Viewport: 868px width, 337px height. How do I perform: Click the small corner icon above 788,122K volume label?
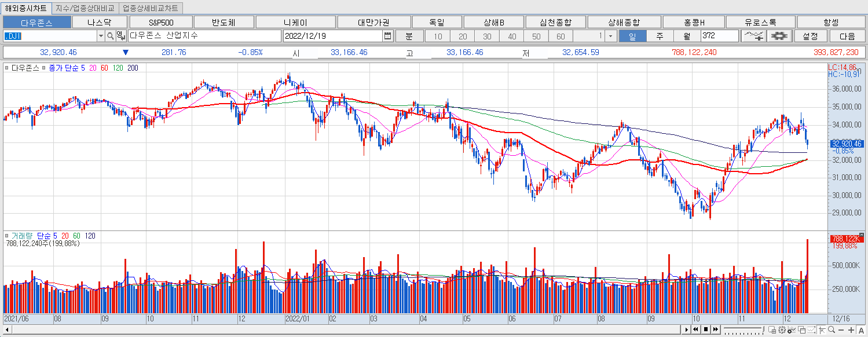coord(862,235)
